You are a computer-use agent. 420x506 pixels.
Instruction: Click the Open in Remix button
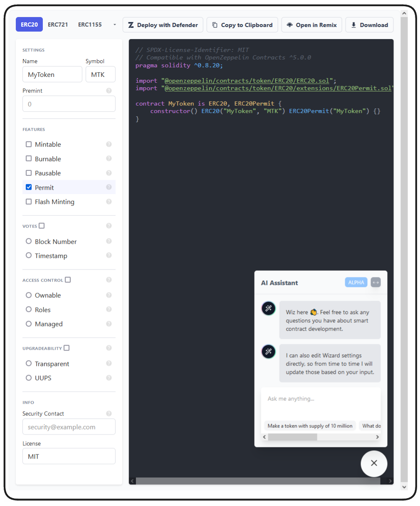coord(311,25)
